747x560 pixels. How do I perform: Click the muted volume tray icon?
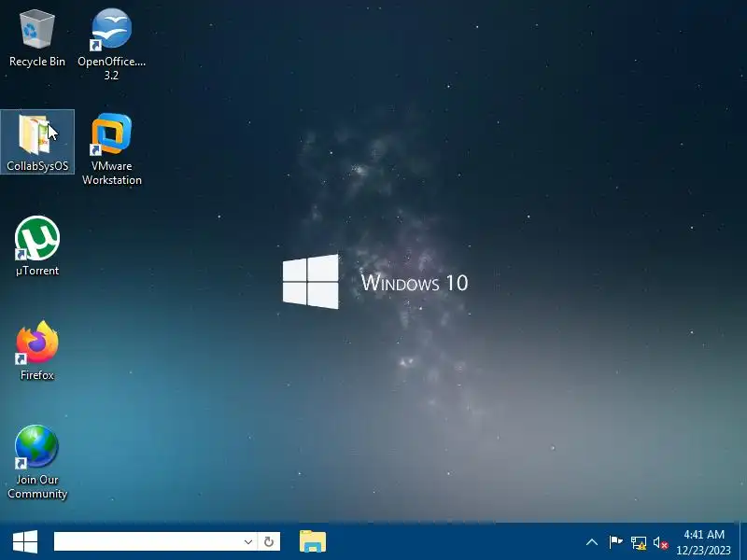coord(661,542)
